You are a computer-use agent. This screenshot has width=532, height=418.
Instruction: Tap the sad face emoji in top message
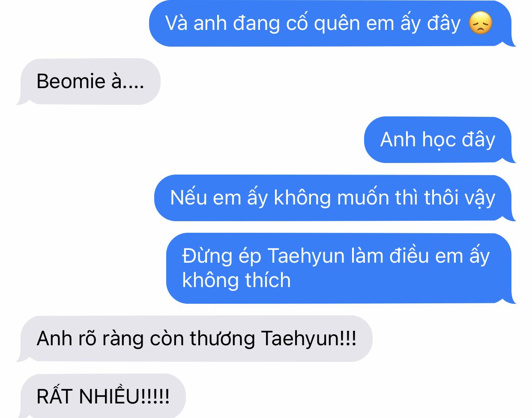click(481, 23)
